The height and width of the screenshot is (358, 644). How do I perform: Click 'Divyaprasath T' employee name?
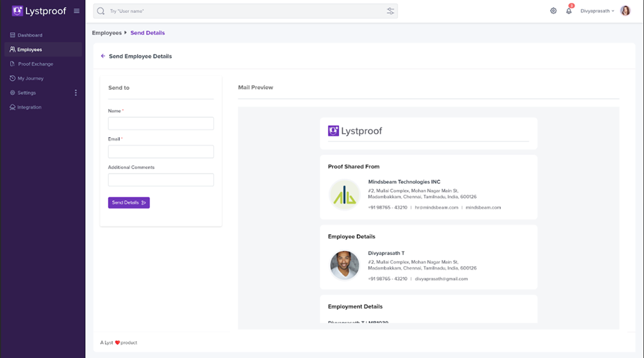coord(386,253)
